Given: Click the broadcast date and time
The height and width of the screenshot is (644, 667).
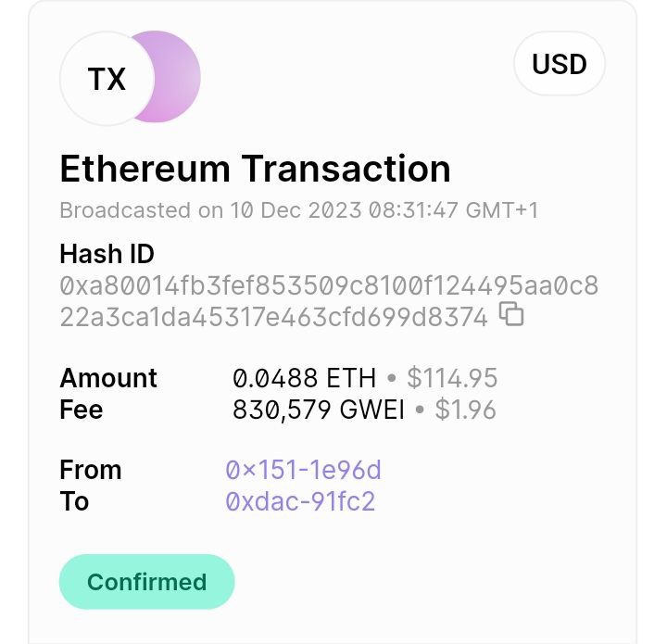Looking at the screenshot, I should coord(298,210).
